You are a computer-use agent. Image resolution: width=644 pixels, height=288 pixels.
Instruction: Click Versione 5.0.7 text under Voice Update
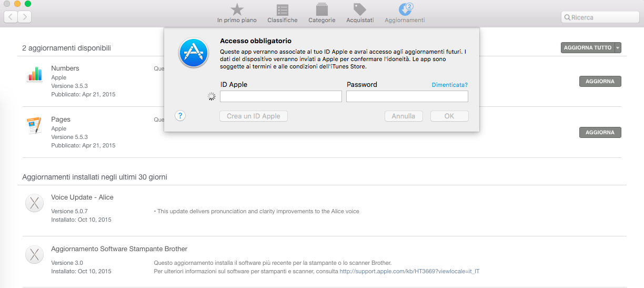(x=69, y=211)
